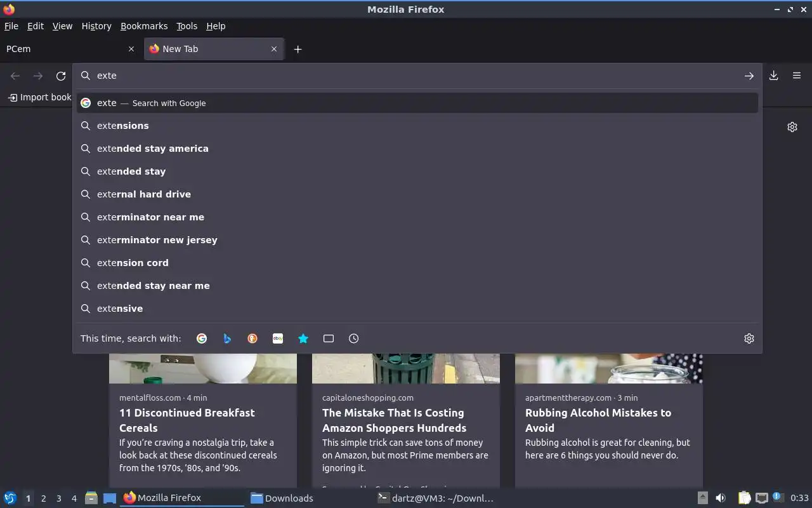812x508 pixels.
Task: Search this time with eBay icon
Action: [x=278, y=338]
